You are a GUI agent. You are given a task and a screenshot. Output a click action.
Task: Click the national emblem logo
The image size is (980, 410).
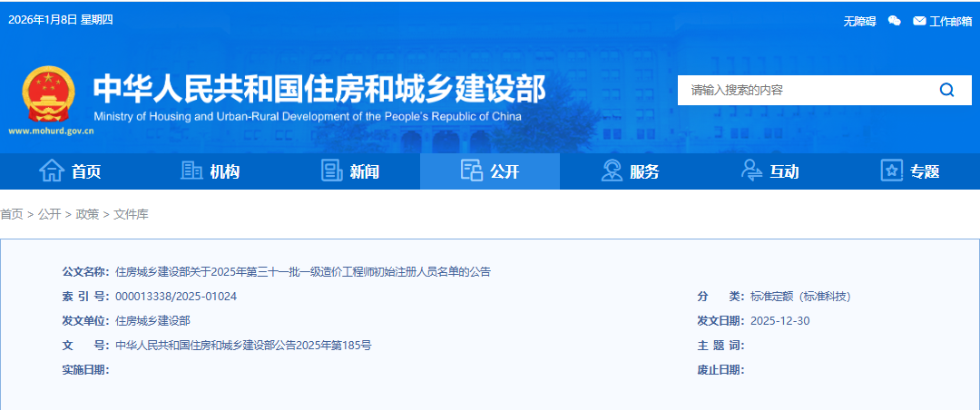point(47,94)
